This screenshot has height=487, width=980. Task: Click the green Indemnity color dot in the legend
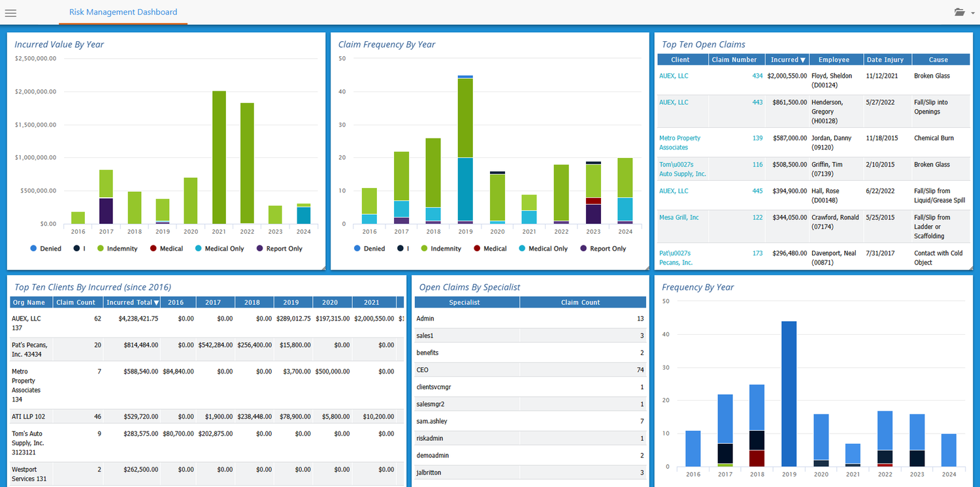click(x=99, y=248)
